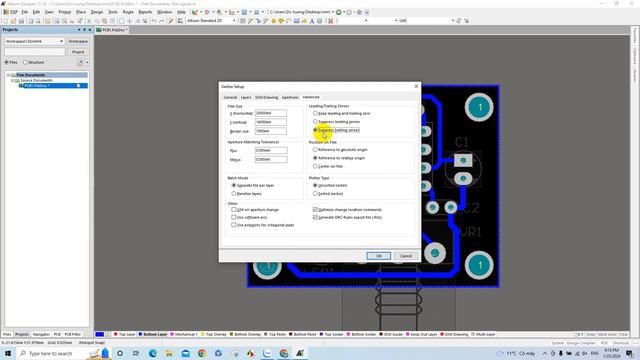Select Suppress trailing zeroes option
The height and width of the screenshot is (360, 640).
[x=315, y=130]
